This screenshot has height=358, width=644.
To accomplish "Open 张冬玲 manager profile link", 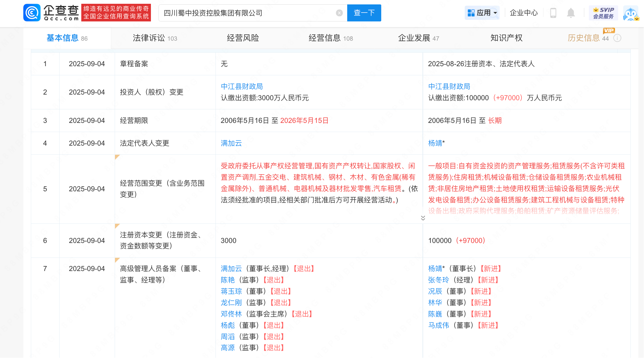I will point(438,280).
